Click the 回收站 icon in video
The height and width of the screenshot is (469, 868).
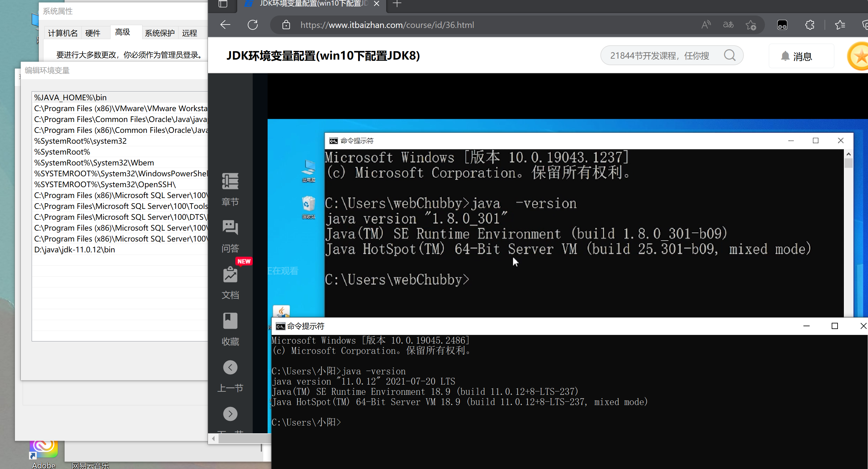coord(308,208)
